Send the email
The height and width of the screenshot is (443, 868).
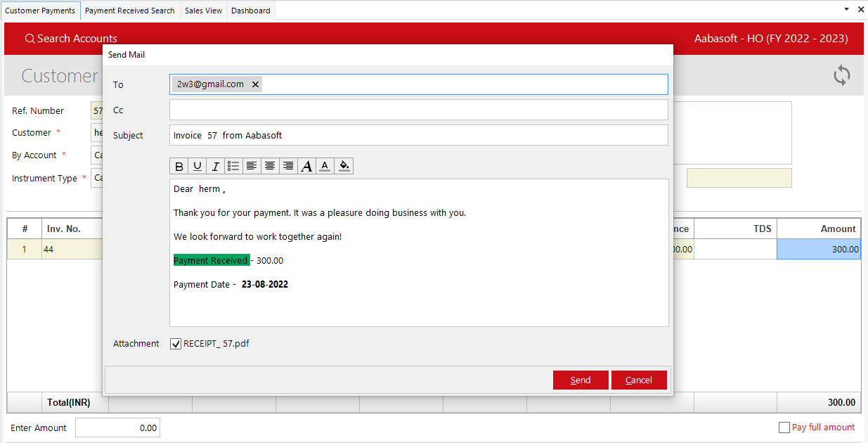[x=581, y=380]
